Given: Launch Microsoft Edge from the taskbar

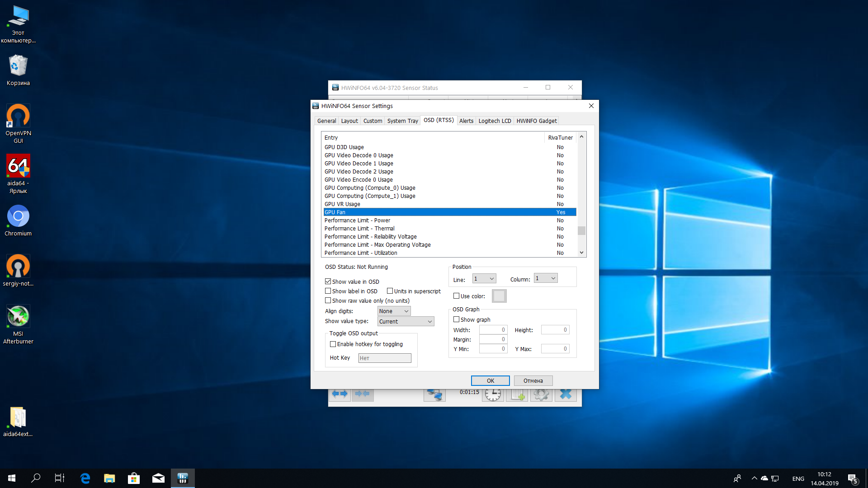Looking at the screenshot, I should pos(85,478).
